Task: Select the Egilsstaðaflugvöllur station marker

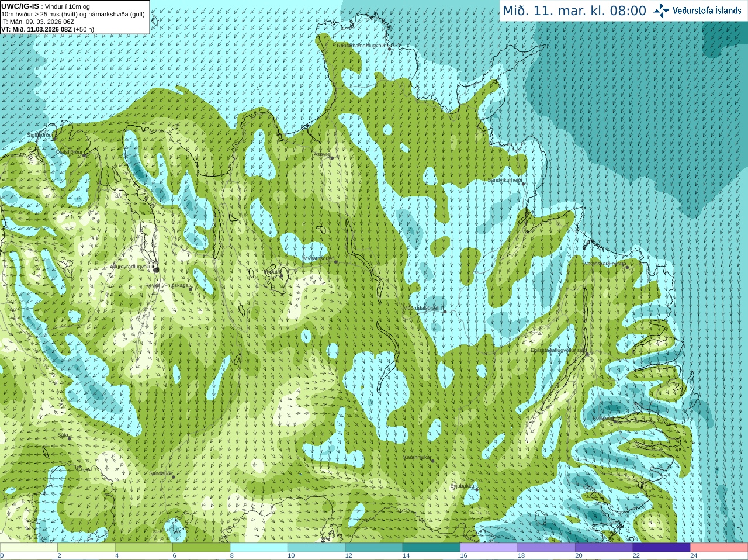Action: pyautogui.click(x=587, y=354)
